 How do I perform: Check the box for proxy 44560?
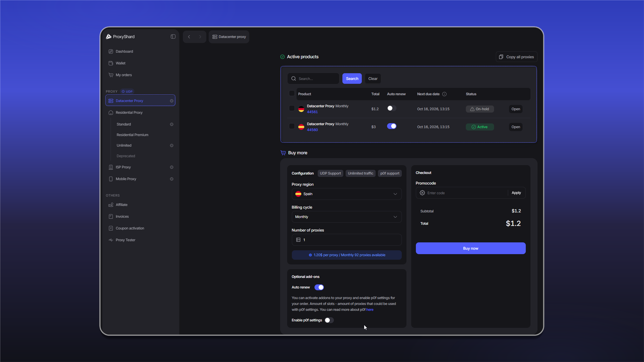[292, 126]
